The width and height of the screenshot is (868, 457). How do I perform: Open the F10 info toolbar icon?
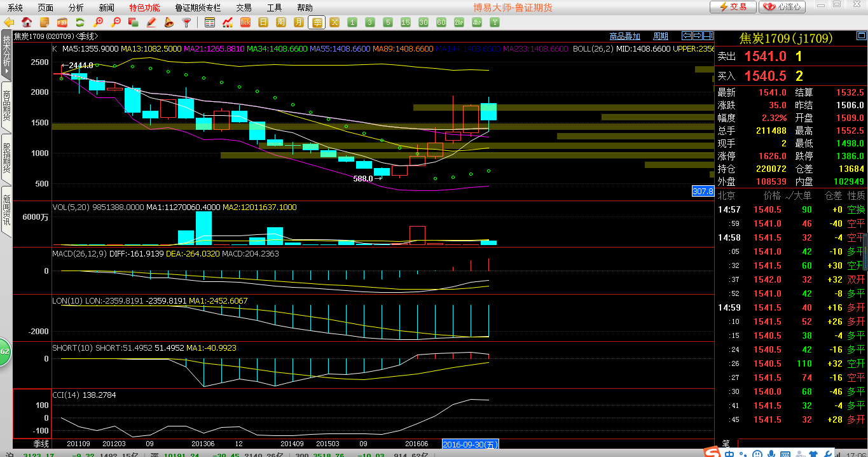(x=62, y=23)
